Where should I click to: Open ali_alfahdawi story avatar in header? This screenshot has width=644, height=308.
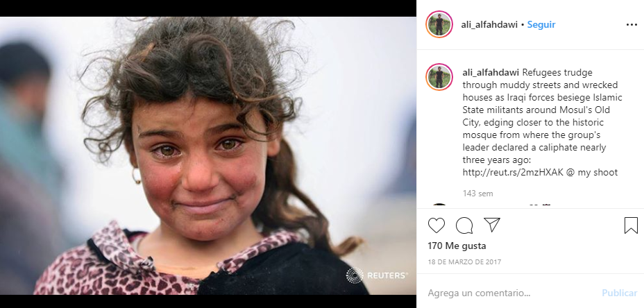[x=439, y=24]
